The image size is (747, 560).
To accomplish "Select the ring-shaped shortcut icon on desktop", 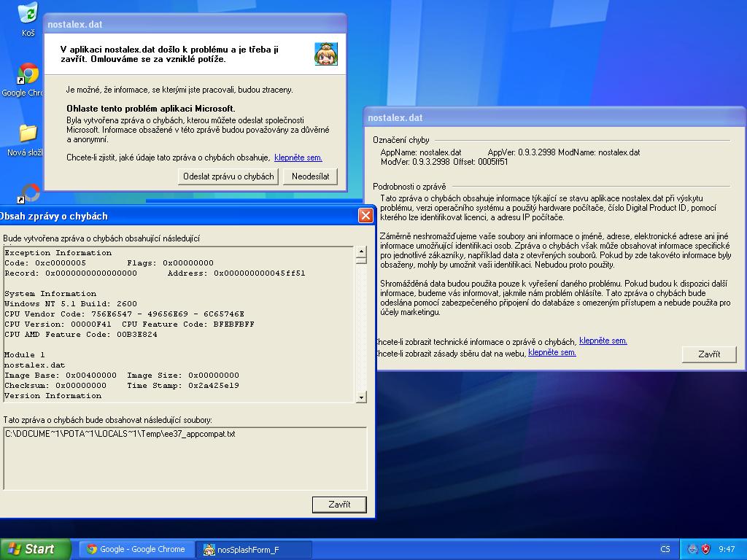I will (29, 192).
